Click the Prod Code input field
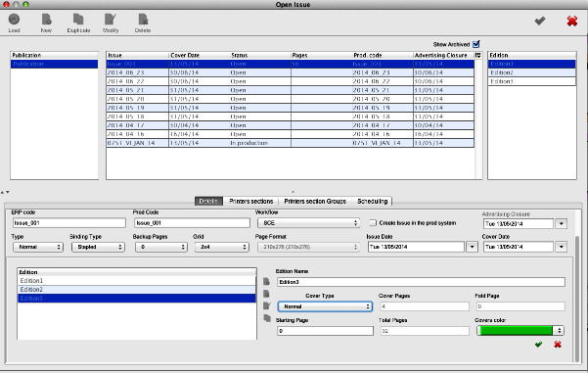This screenshot has height=373, width=588. click(192, 223)
